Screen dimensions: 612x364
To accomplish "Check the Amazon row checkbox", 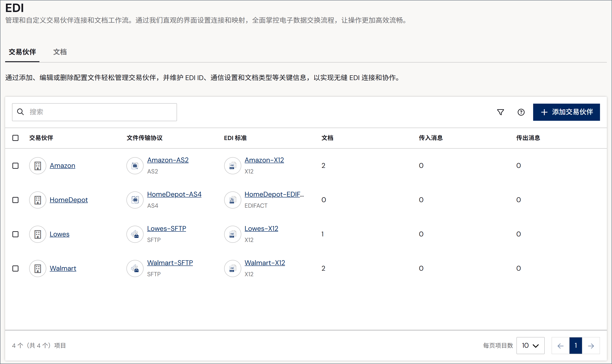I will coord(15,166).
